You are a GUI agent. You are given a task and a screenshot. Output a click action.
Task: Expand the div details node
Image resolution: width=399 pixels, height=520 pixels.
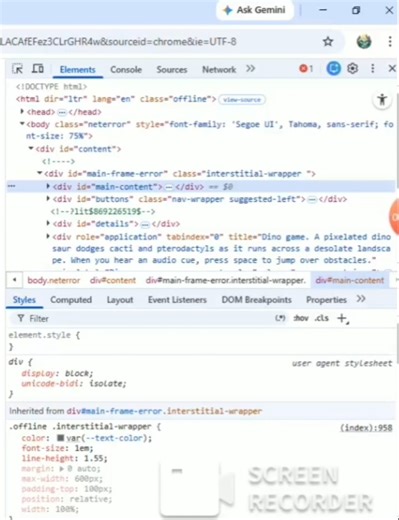point(48,223)
